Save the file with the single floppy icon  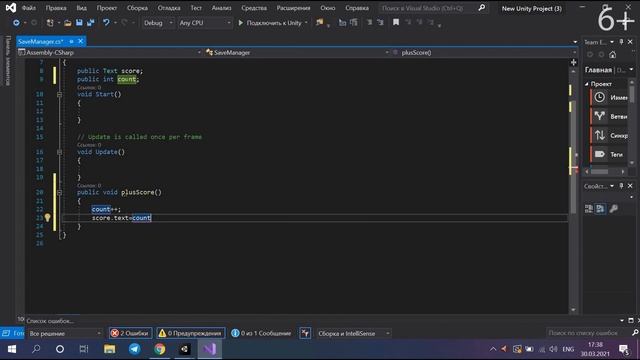tap(79, 23)
